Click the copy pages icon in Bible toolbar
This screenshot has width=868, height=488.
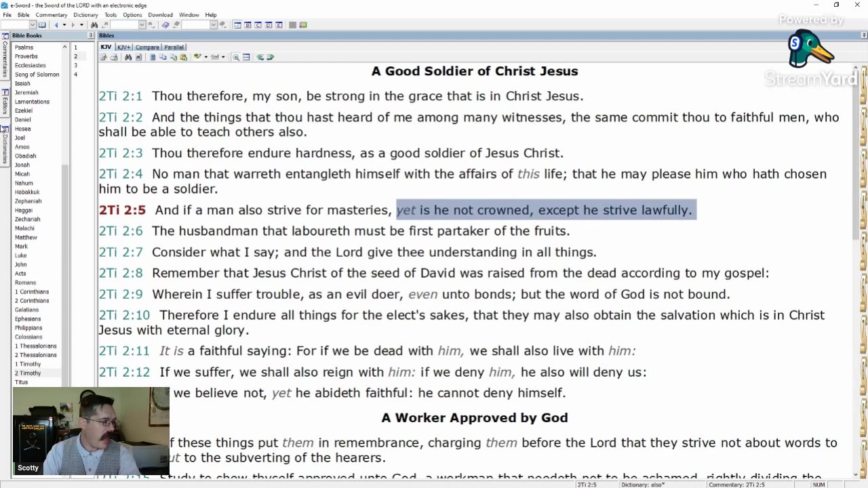point(163,57)
